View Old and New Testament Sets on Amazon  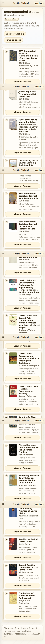pos(22,245)
